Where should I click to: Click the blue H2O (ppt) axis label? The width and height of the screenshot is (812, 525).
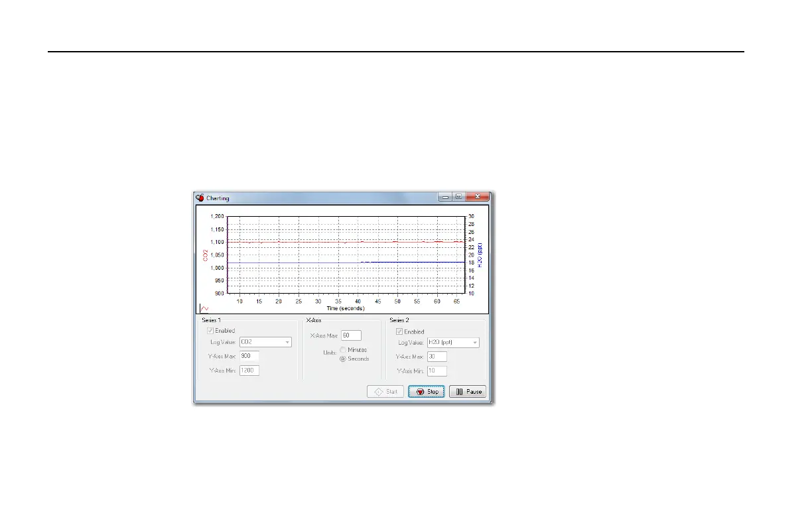(480, 255)
